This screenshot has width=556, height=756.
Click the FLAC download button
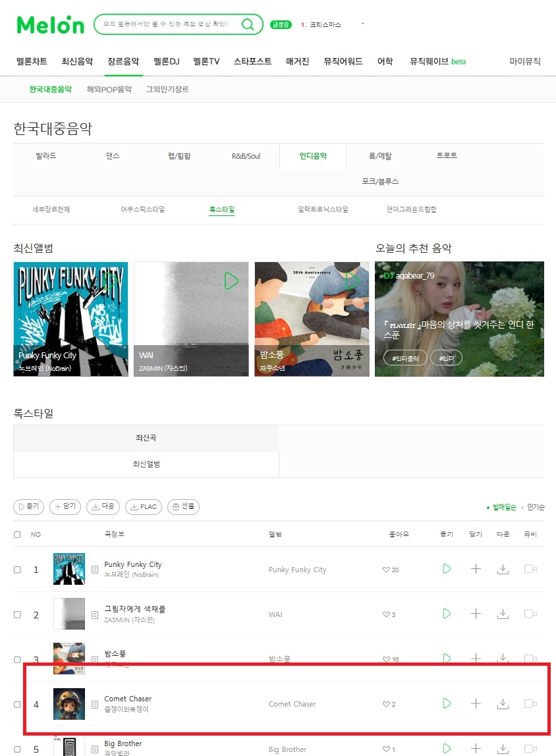[144, 506]
